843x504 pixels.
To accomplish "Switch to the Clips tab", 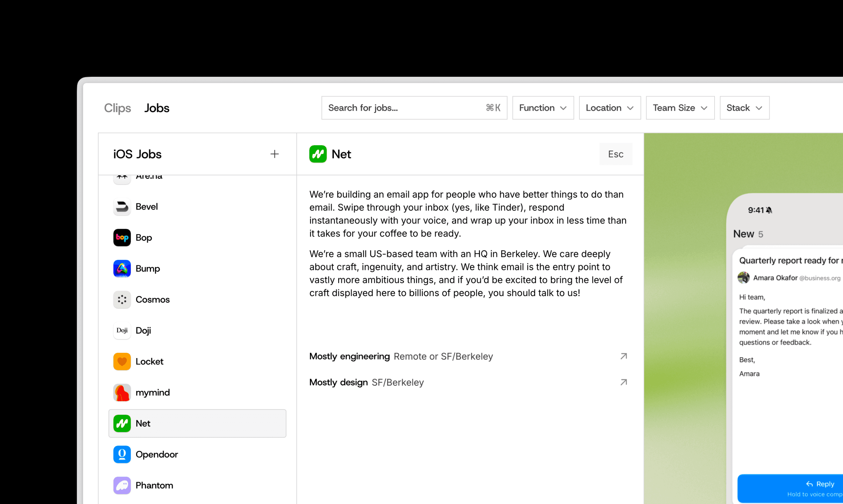I will [117, 108].
